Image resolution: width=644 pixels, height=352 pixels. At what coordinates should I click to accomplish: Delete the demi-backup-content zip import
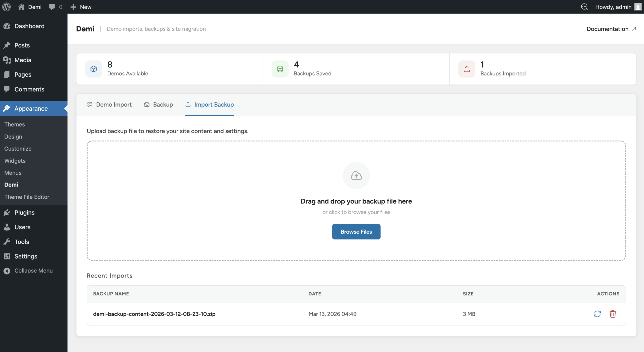point(613,314)
